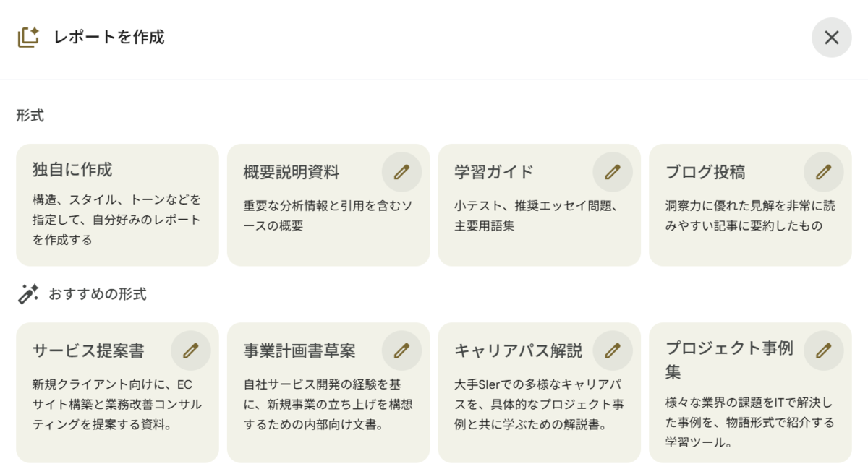868x469 pixels.
Task: Click pencil icon on プロジェクト事例集 card
Action: [x=824, y=350]
